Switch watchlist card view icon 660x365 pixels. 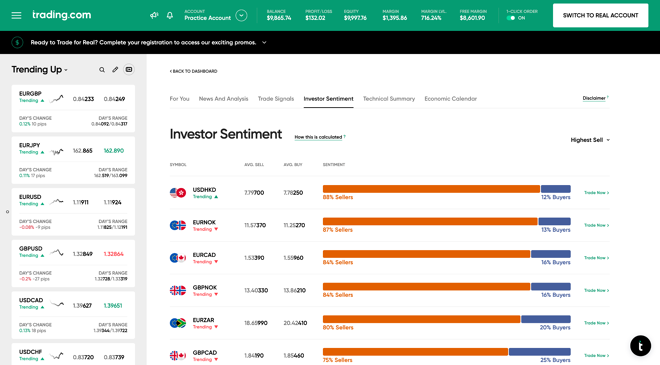pos(129,69)
